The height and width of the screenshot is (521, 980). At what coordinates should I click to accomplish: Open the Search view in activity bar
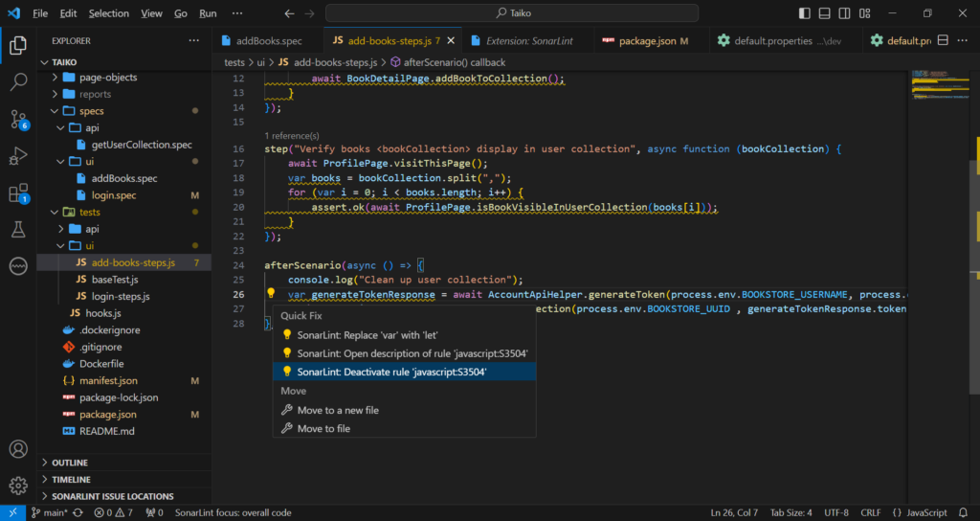point(18,81)
